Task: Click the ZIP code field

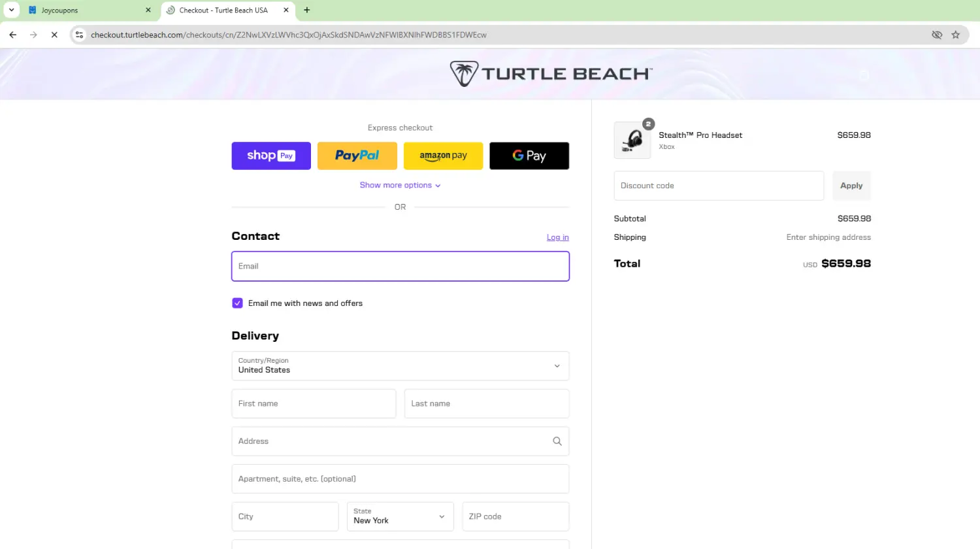Action: (x=515, y=516)
